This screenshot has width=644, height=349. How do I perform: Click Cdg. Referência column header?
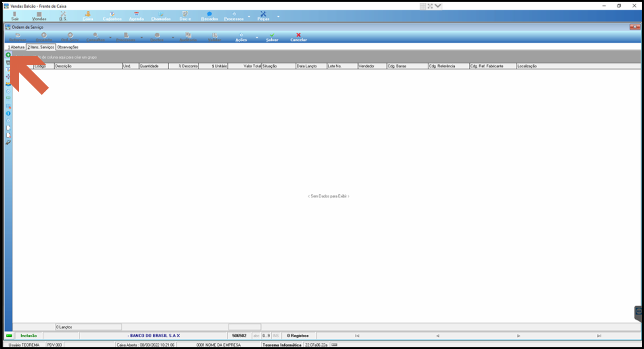(x=448, y=66)
